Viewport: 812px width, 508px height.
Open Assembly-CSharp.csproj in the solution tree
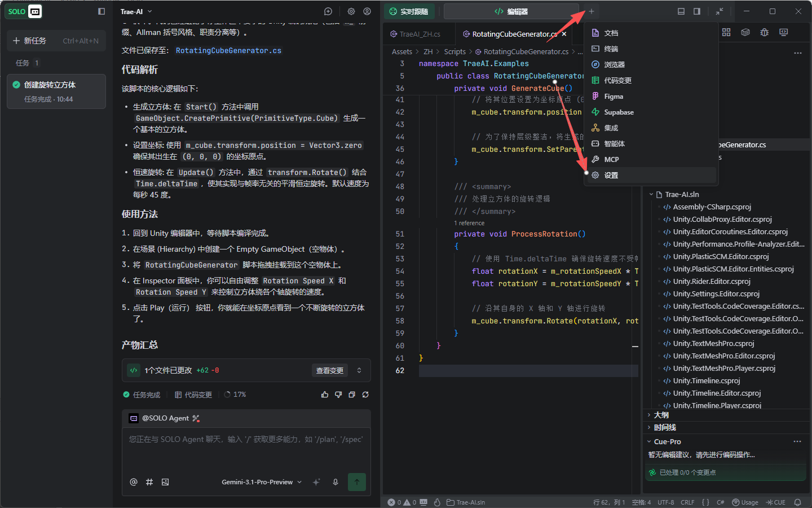pyautogui.click(x=712, y=207)
